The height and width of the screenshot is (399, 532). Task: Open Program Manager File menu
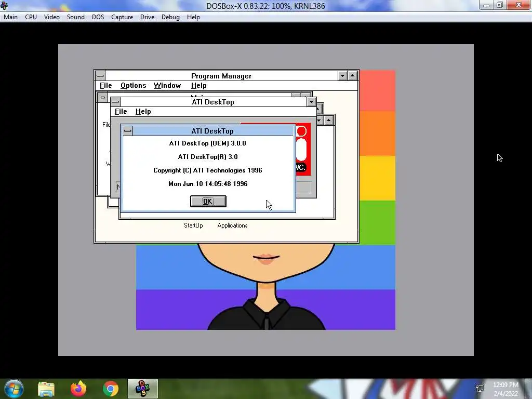[x=106, y=86]
